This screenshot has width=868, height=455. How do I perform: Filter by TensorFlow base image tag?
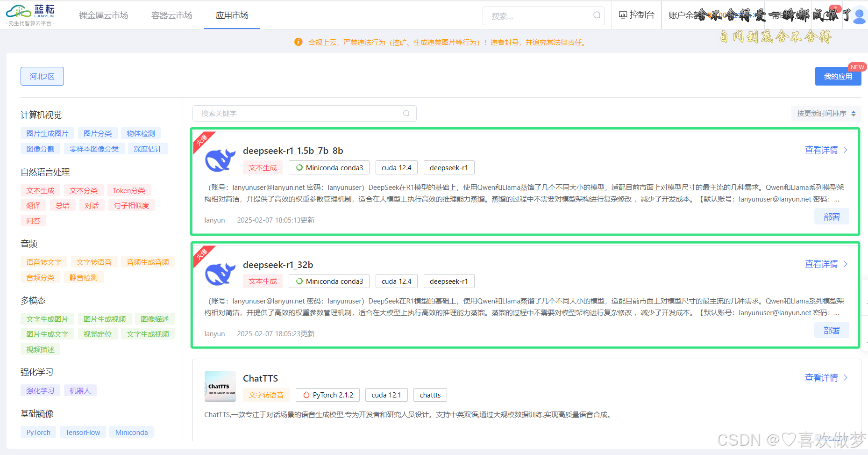pyautogui.click(x=83, y=433)
